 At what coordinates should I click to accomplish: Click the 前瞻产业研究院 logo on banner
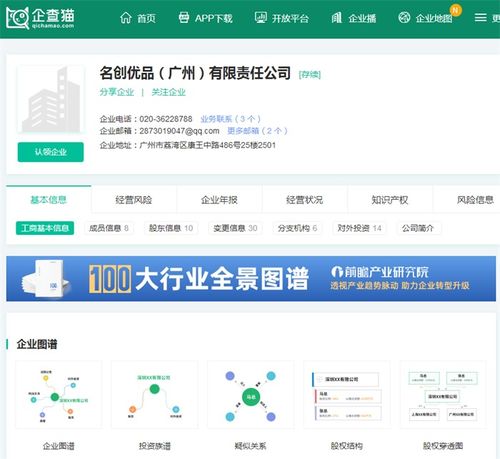pos(380,272)
